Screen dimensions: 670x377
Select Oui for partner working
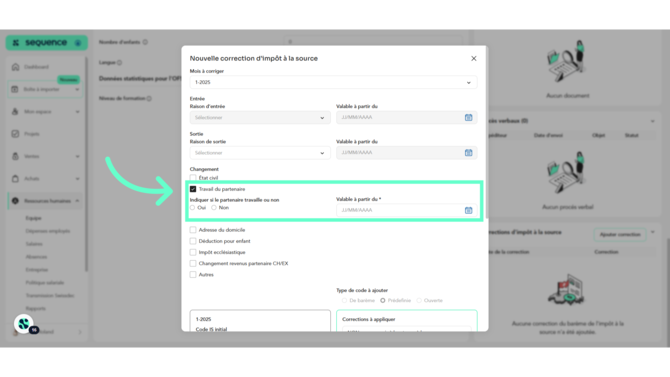(x=193, y=208)
